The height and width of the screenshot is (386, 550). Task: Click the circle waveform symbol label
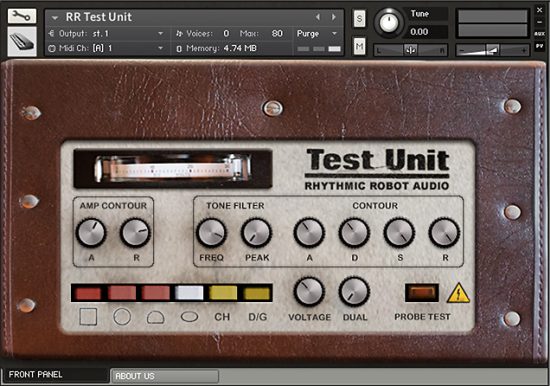click(x=122, y=317)
